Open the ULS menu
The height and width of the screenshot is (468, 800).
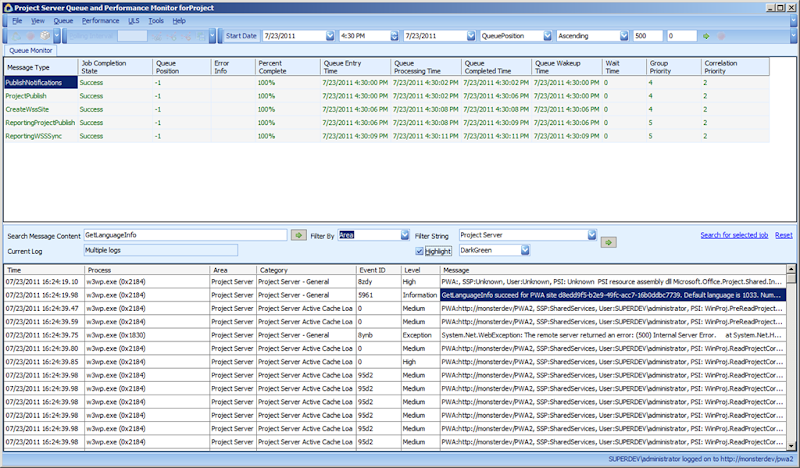pos(133,20)
